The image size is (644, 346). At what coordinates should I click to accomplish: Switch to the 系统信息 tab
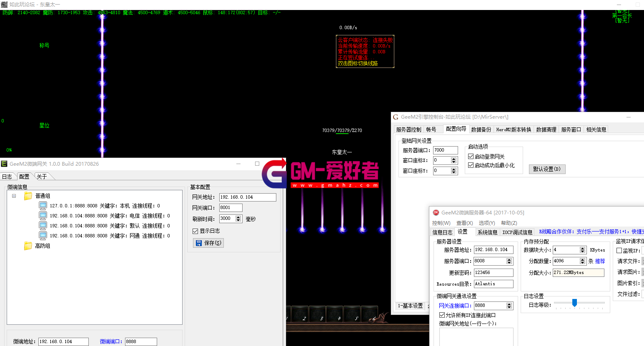pyautogui.click(x=487, y=232)
